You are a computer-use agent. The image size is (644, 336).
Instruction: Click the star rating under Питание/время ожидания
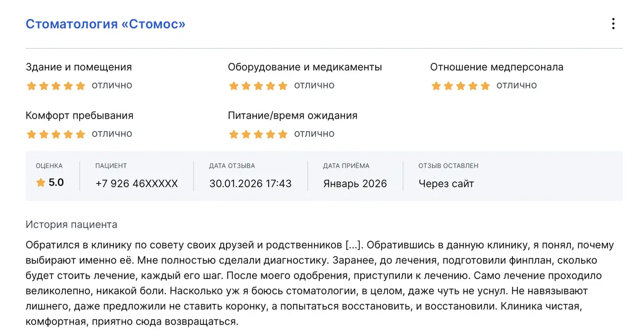[258, 134]
